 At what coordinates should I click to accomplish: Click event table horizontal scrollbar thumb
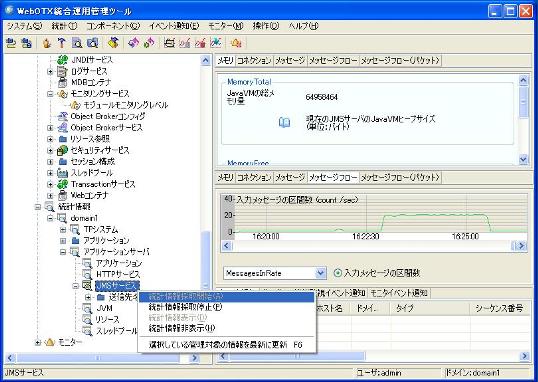pos(297,356)
